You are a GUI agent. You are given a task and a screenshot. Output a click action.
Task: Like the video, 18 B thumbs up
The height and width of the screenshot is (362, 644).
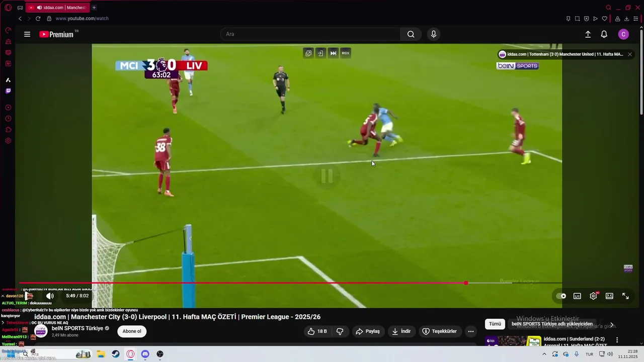coord(317,331)
